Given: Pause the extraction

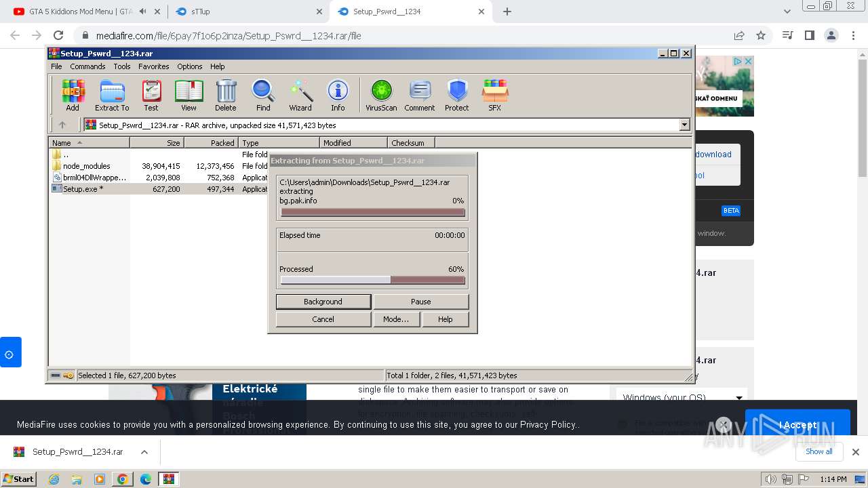Looking at the screenshot, I should (x=420, y=302).
